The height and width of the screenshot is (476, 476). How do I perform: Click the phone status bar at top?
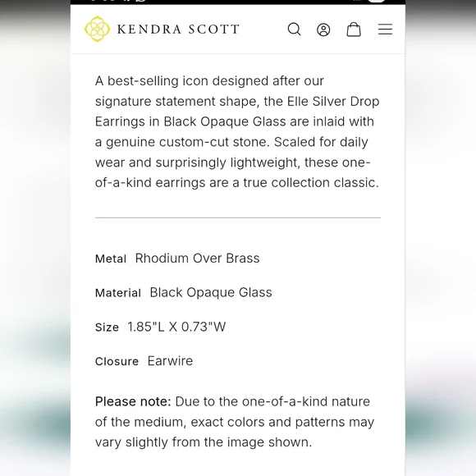coord(238,2)
